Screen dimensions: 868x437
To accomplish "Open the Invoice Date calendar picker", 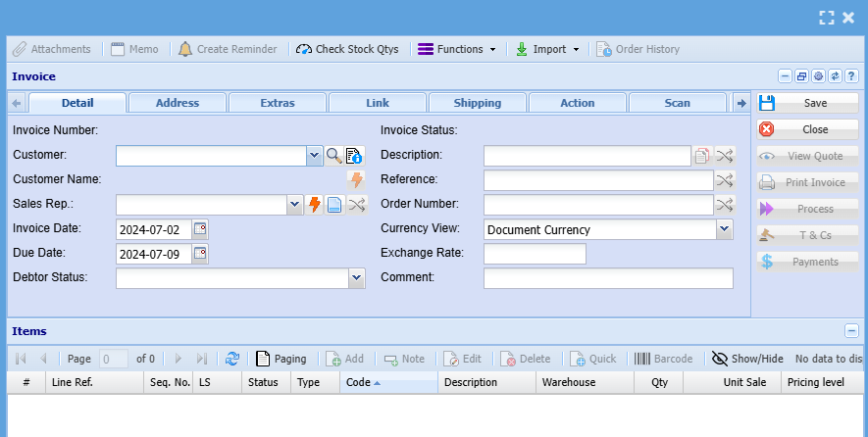I will (x=200, y=229).
